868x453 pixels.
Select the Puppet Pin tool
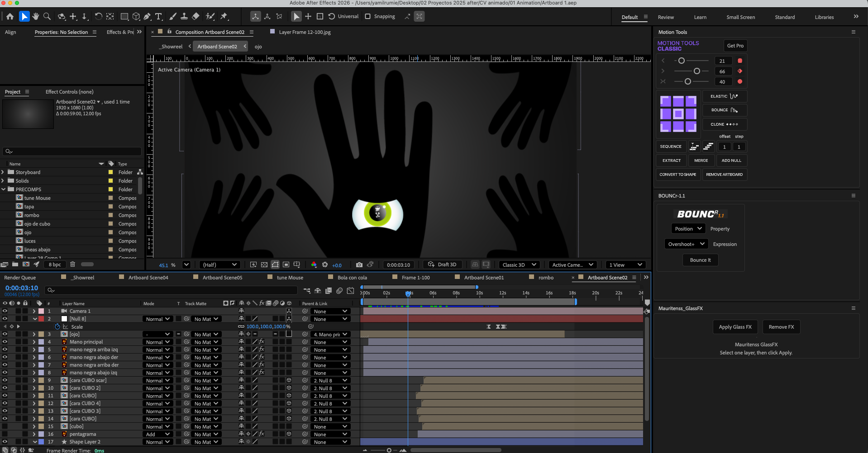click(x=224, y=17)
